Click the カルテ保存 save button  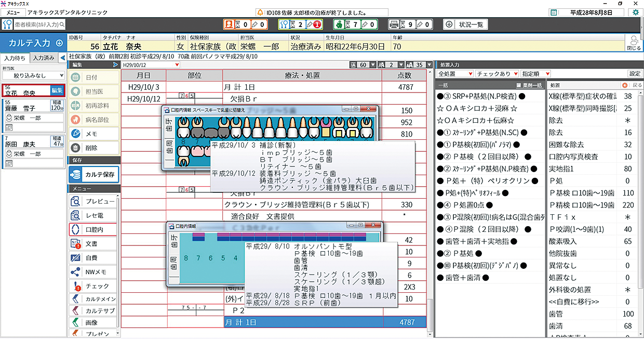(x=94, y=174)
